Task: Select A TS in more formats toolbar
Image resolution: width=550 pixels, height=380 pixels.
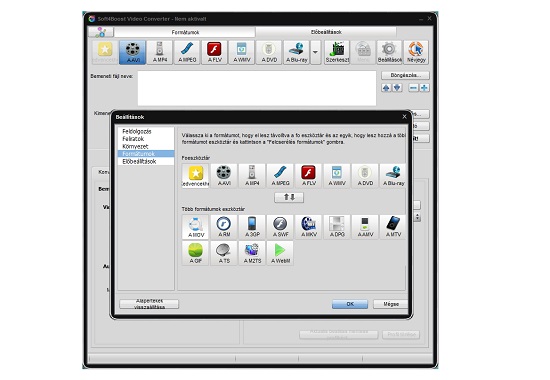Action: (x=224, y=253)
